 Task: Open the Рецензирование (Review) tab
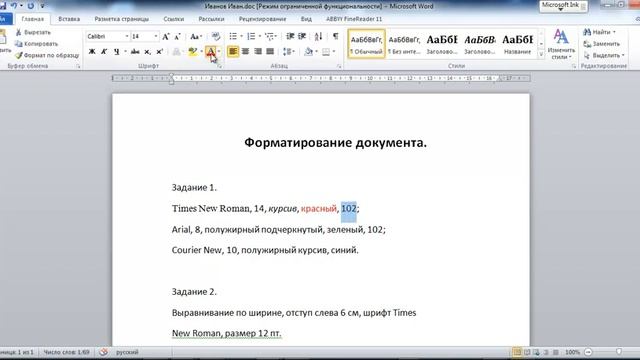[262, 19]
